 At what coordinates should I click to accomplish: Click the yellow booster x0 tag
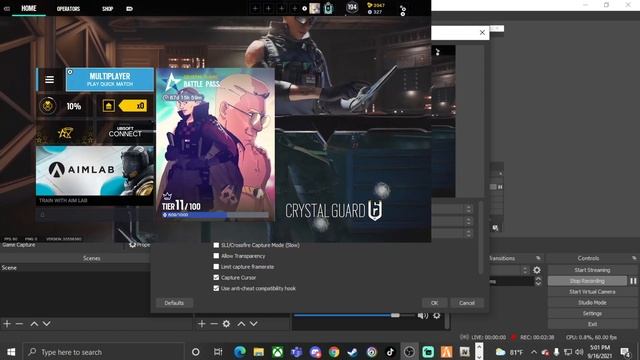click(133, 106)
